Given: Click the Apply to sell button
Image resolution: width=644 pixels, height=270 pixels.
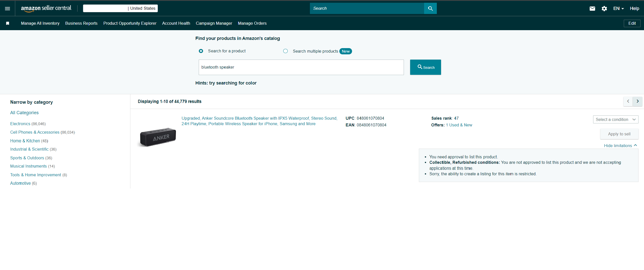Looking at the screenshot, I should (619, 134).
